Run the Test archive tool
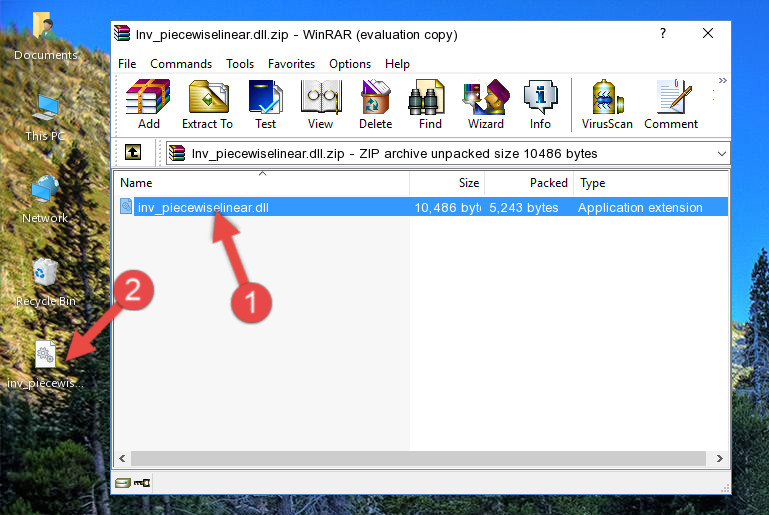 265,104
